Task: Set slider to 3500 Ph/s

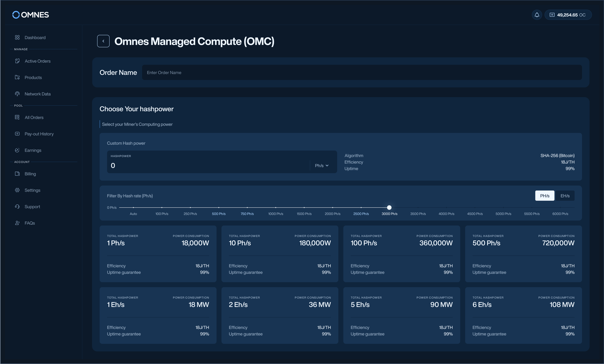Action: [418, 214]
